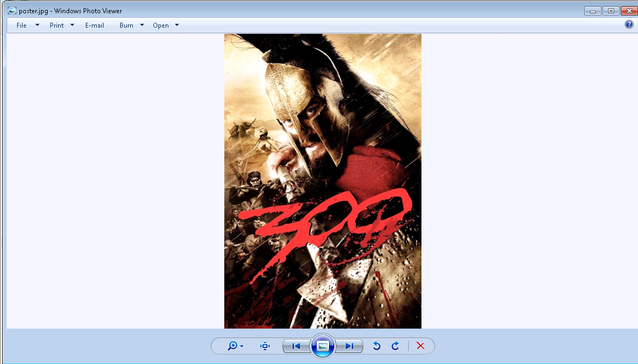Close the Windows Photo Viewer window

(629, 11)
